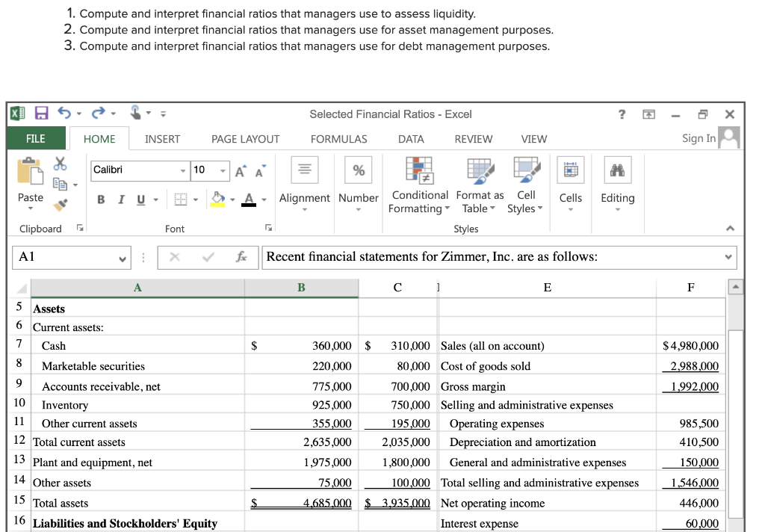765x532 pixels.
Task: Apply yellow fill color bucket
Action: 217,199
